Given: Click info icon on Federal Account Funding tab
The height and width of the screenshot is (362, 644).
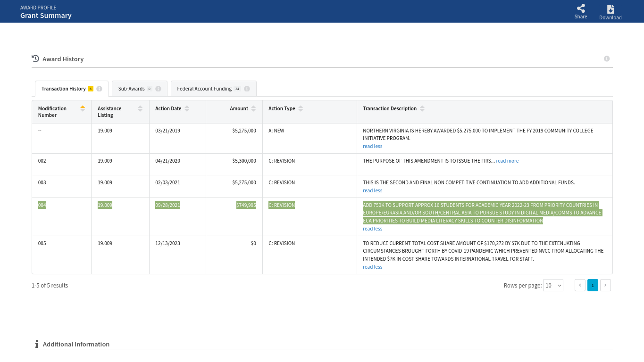Looking at the screenshot, I should click(247, 89).
